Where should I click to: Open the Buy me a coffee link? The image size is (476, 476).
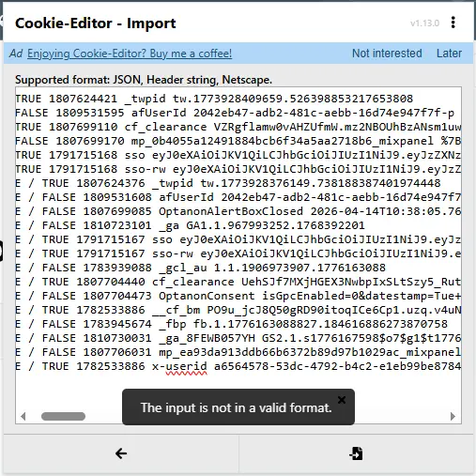[130, 54]
